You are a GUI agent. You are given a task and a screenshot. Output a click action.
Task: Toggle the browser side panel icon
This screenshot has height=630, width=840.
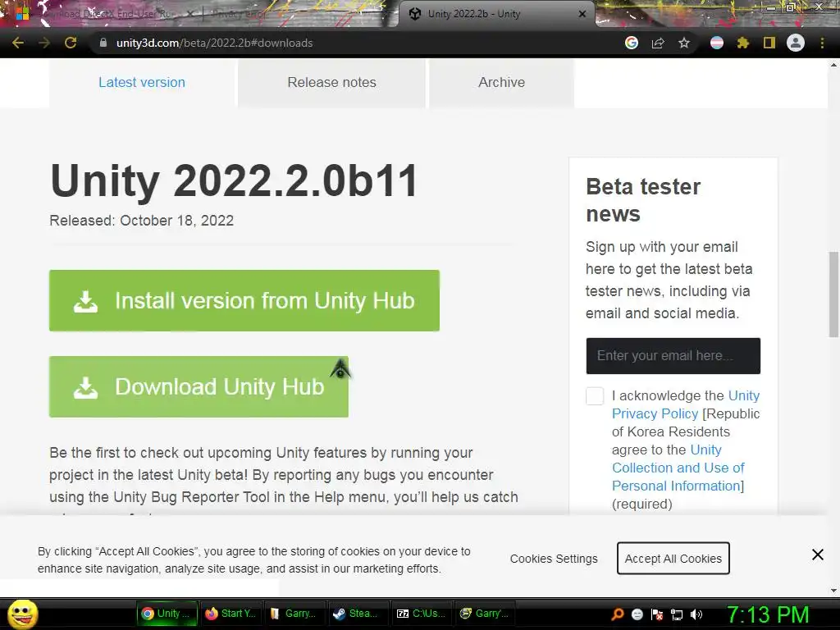(769, 43)
